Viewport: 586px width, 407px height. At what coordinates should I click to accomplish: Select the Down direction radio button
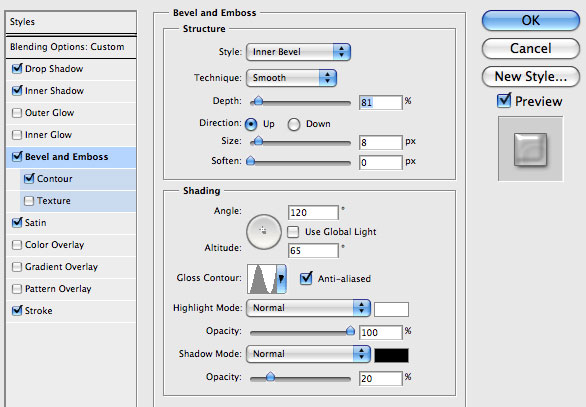pos(294,124)
